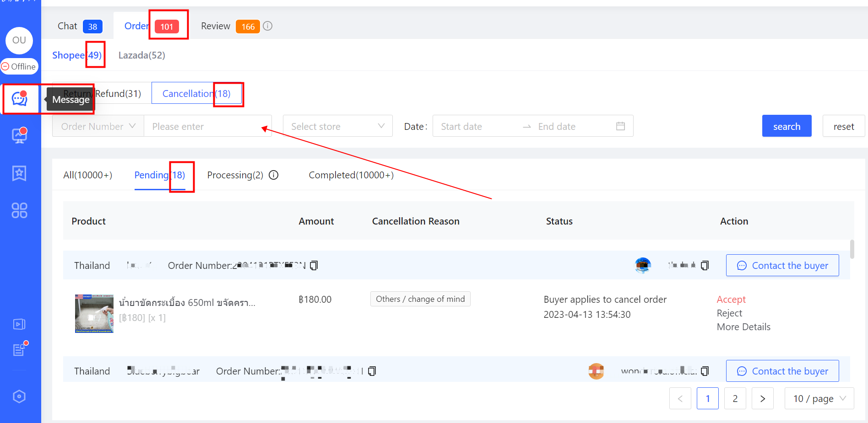The height and width of the screenshot is (423, 868).
Task: Click the hexagon settings icon in sidebar
Action: click(x=19, y=396)
